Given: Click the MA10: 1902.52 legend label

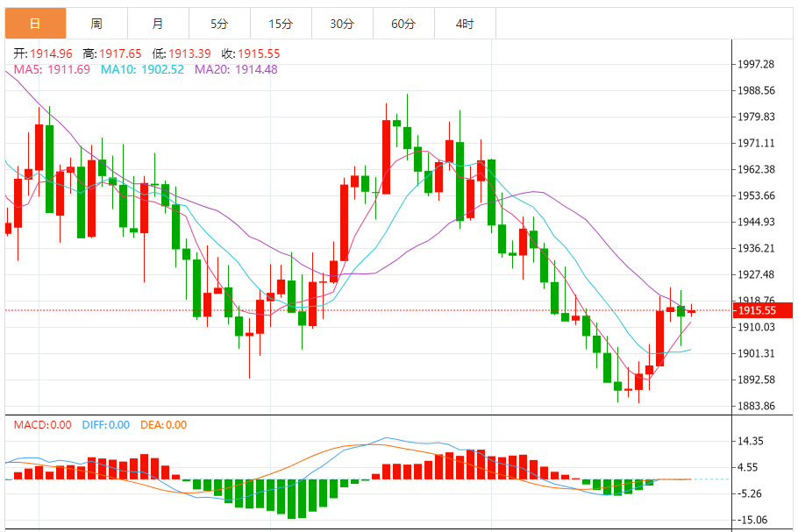Looking at the screenshot, I should 142,70.
